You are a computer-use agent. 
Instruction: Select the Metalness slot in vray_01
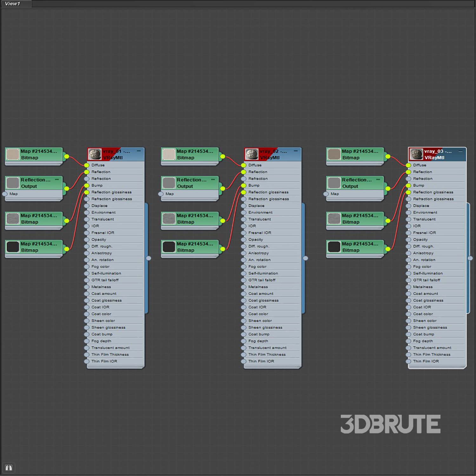tap(101, 287)
